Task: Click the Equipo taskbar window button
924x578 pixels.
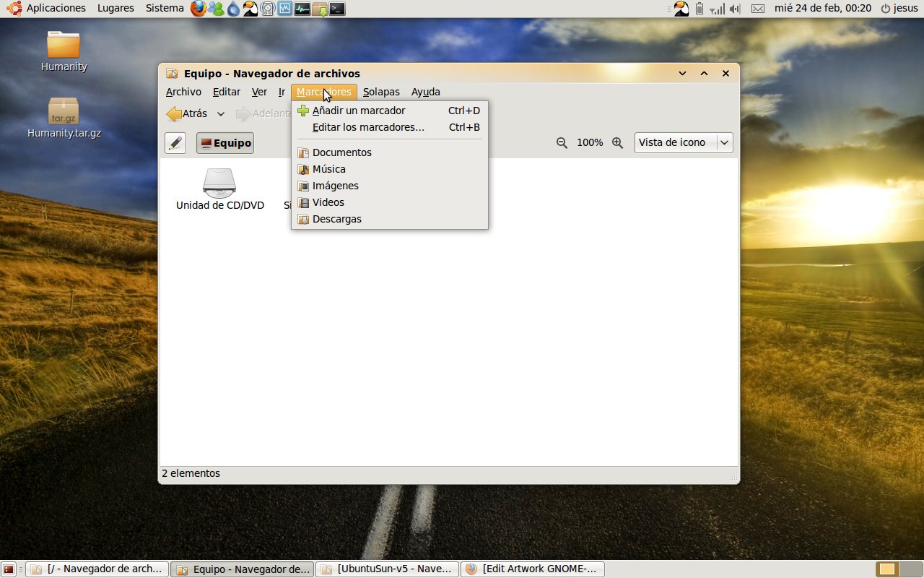Action: 242,569
